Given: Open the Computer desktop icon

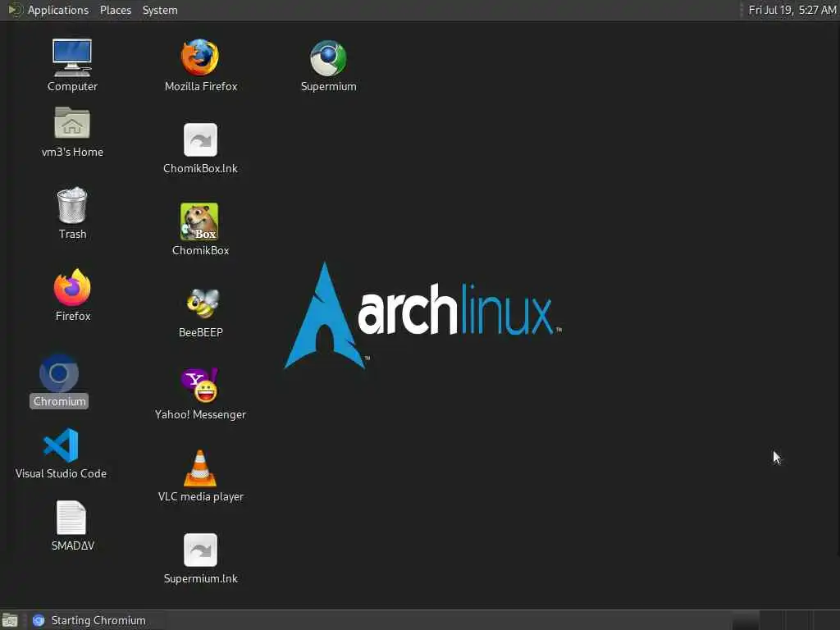Looking at the screenshot, I should [72, 58].
